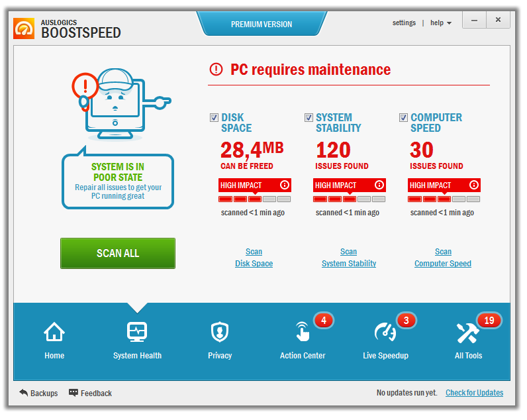
Task: Open the Privacy shield icon
Action: point(220,332)
